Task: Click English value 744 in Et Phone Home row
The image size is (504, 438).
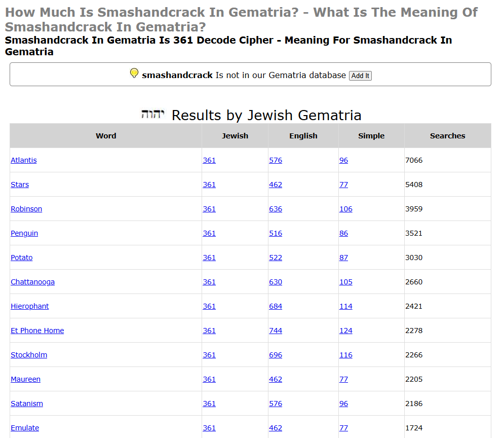Action: point(276,331)
